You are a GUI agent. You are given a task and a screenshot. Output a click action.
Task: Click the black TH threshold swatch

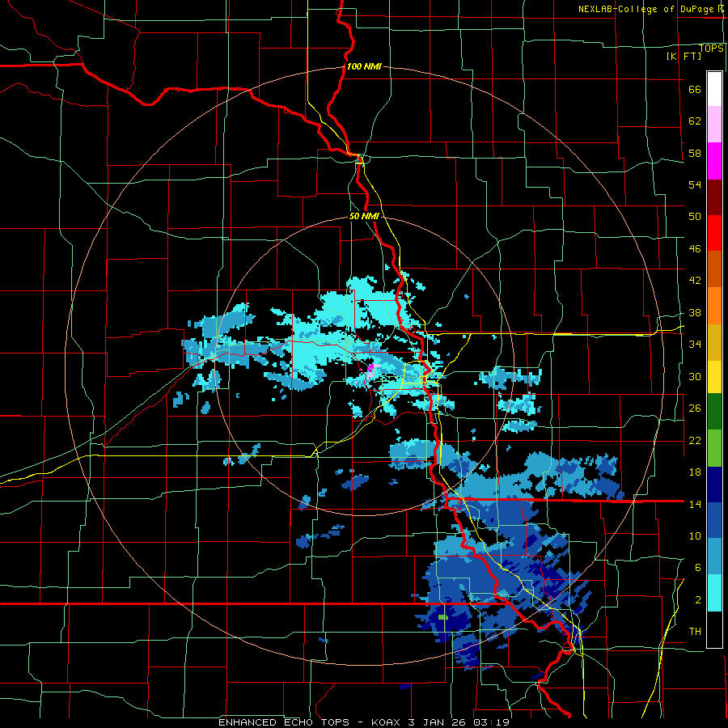click(x=714, y=629)
